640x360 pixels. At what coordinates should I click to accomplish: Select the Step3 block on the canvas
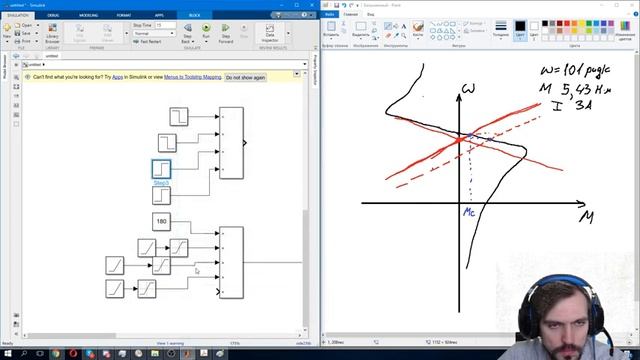tap(161, 169)
